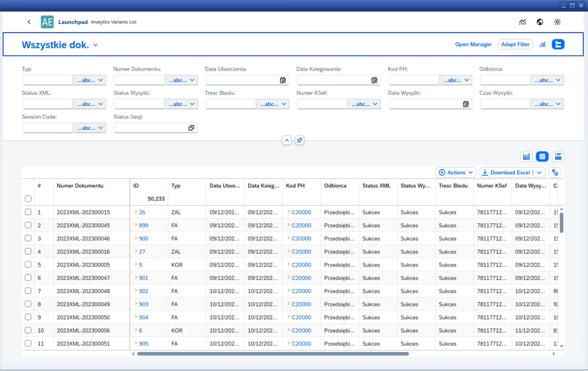Viewport: 588px width, 371px height.
Task: Switch to chart view icon
Action: 527,157
